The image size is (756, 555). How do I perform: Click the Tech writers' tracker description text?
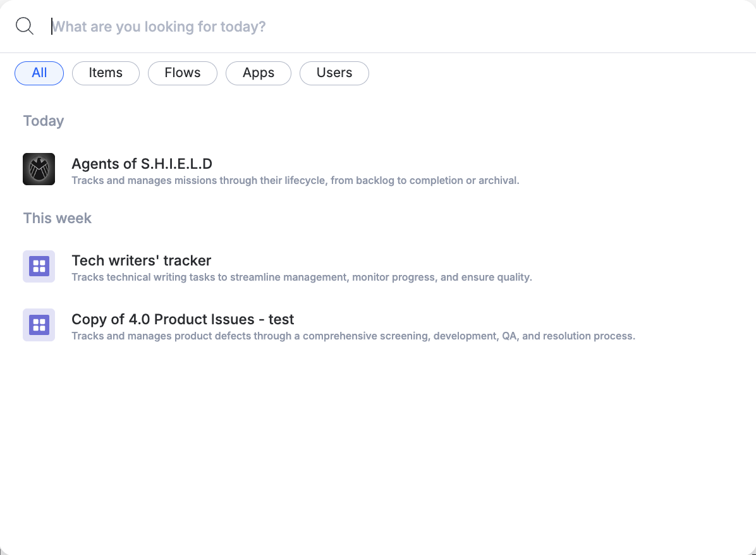(x=302, y=277)
